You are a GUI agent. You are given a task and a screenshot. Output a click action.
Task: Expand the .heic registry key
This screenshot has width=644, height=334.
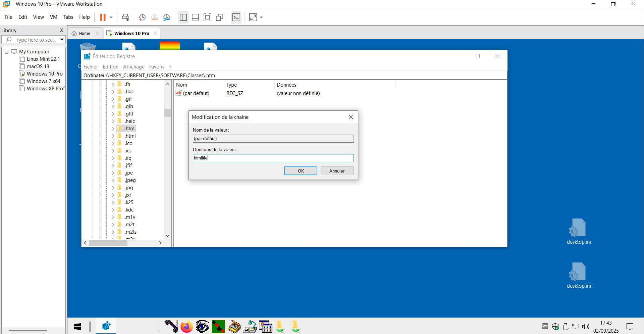click(113, 121)
